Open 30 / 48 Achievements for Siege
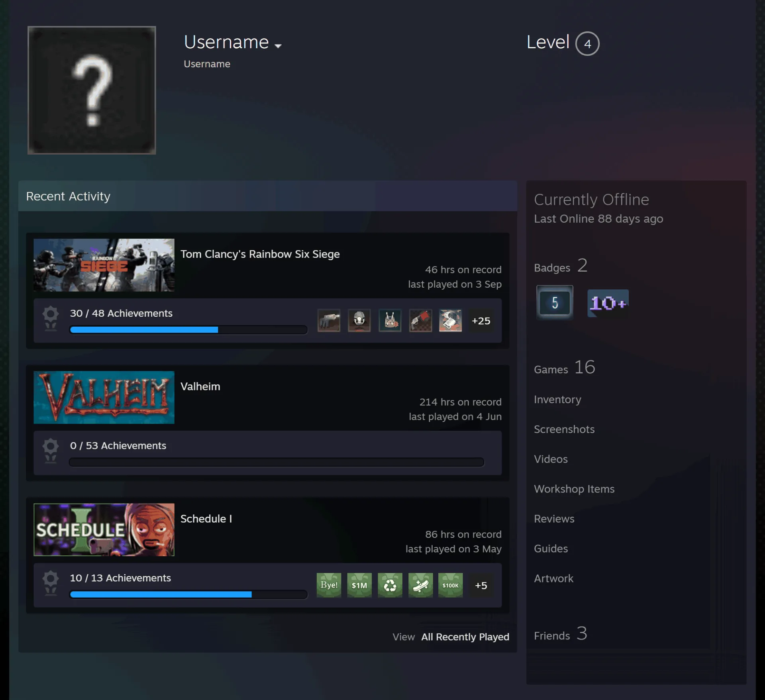The width and height of the screenshot is (765, 700). pos(121,313)
